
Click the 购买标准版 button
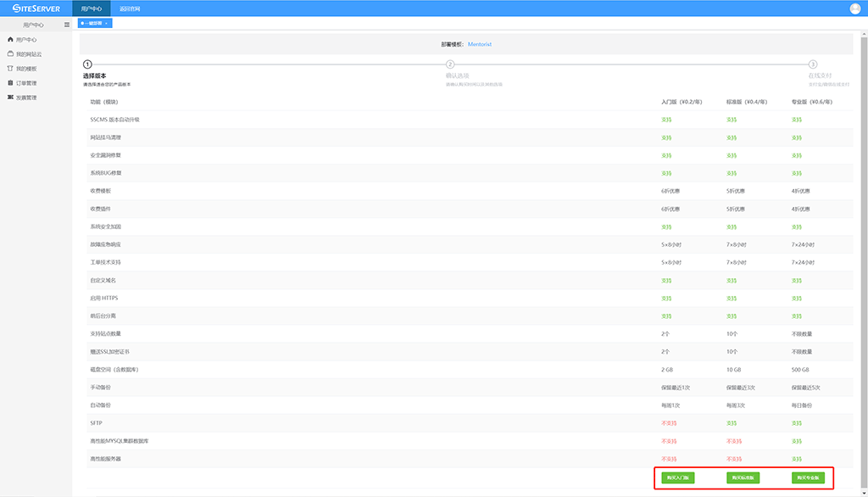(x=743, y=477)
